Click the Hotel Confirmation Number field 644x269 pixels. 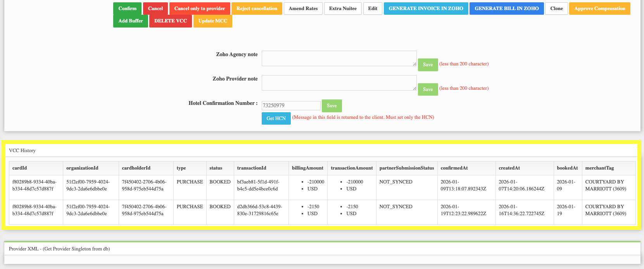pos(291,105)
